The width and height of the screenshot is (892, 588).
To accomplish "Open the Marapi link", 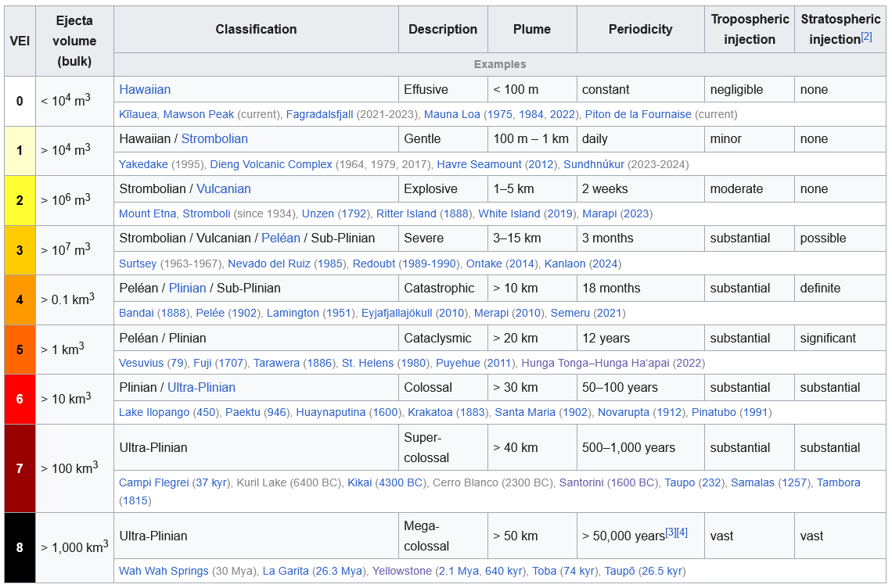I will click(x=599, y=213).
